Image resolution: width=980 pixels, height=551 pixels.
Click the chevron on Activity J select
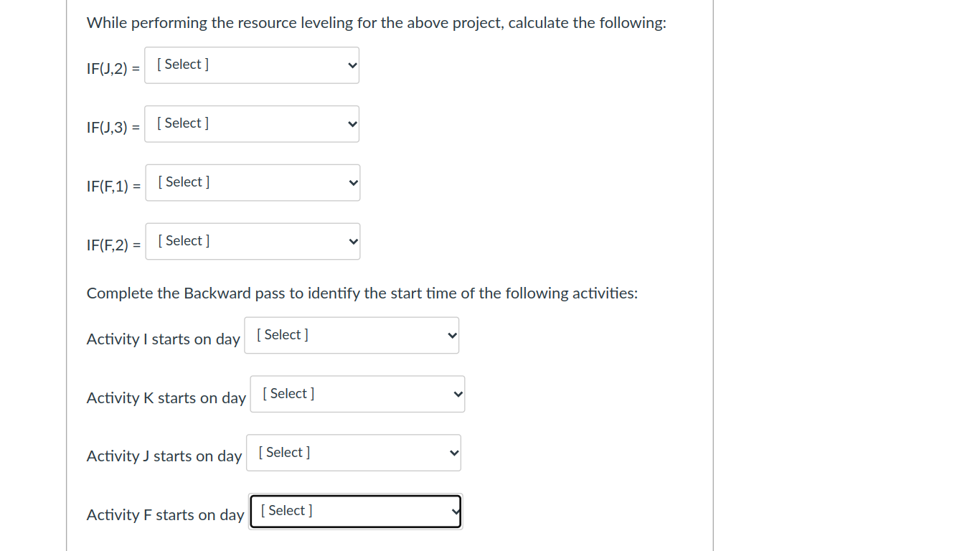(453, 453)
